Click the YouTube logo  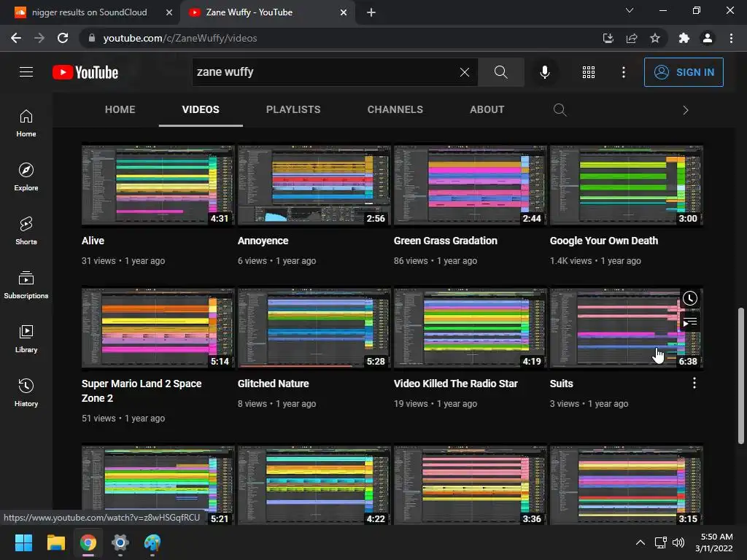(85, 72)
